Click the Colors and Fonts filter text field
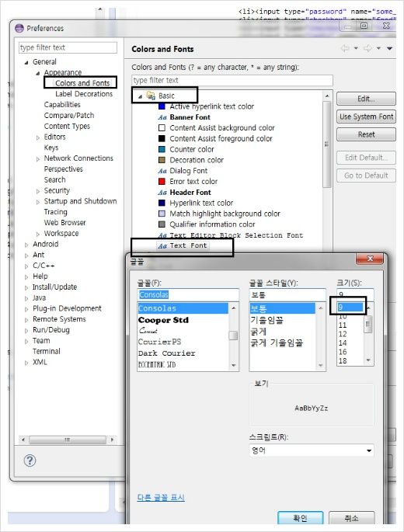404x532 pixels. click(x=232, y=81)
